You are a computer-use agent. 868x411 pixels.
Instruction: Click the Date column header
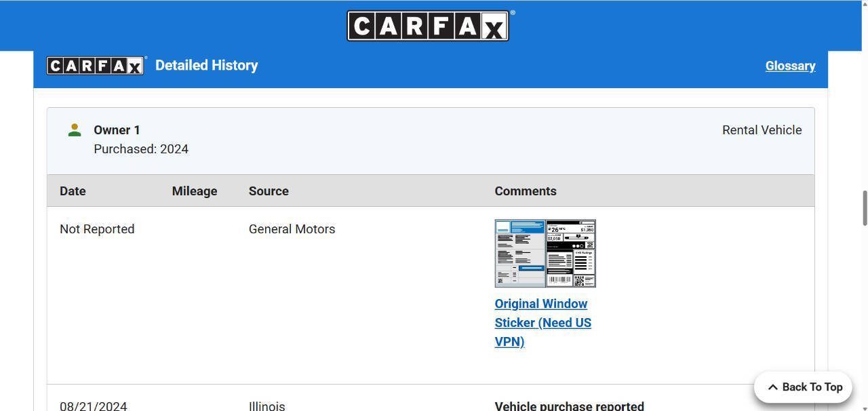click(73, 191)
